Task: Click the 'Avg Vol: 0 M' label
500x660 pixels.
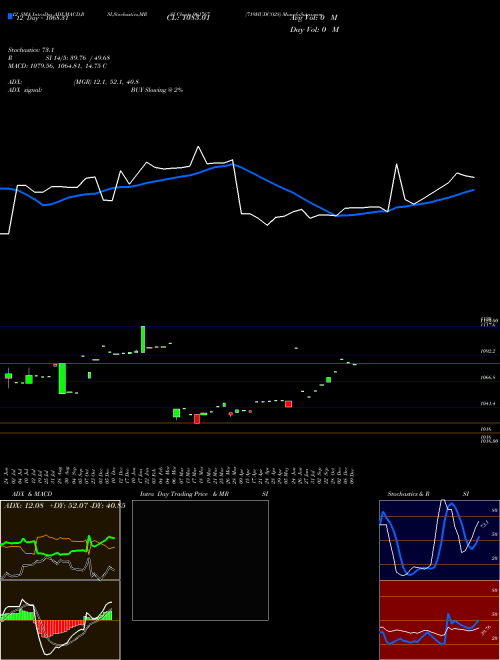Action: pos(314,18)
